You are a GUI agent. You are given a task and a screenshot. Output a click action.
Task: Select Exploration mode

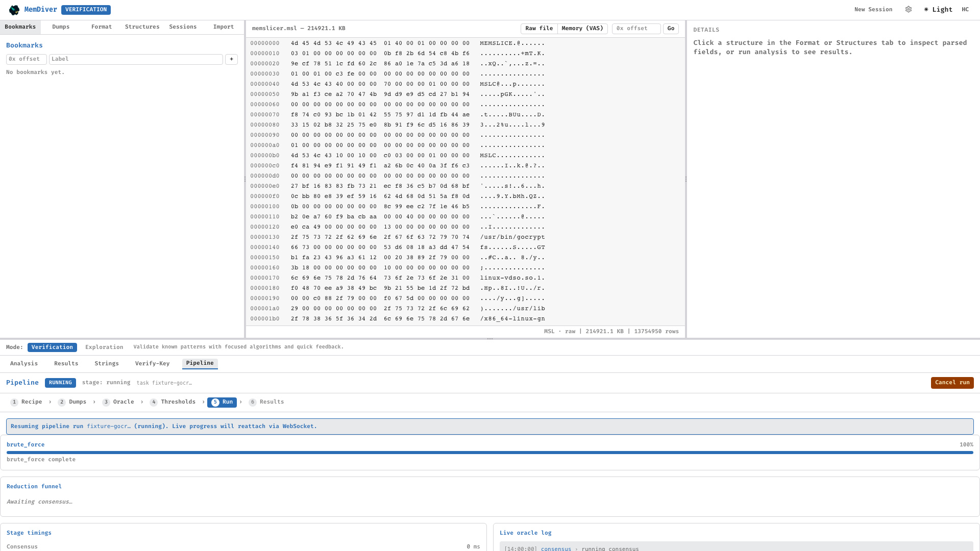104,347
